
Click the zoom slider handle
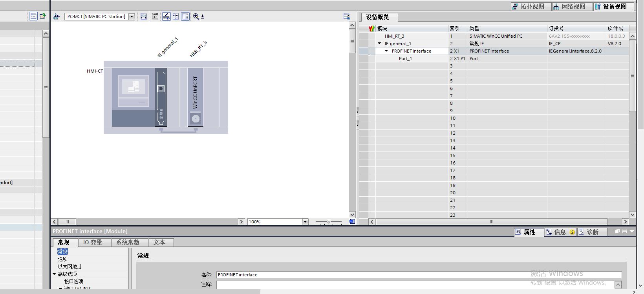click(x=329, y=222)
